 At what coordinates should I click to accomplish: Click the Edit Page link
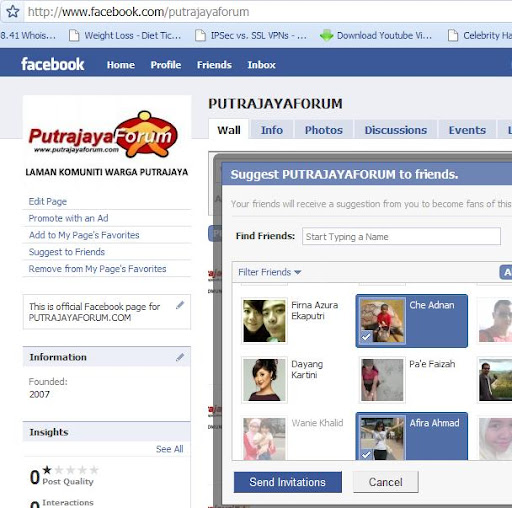click(48, 201)
